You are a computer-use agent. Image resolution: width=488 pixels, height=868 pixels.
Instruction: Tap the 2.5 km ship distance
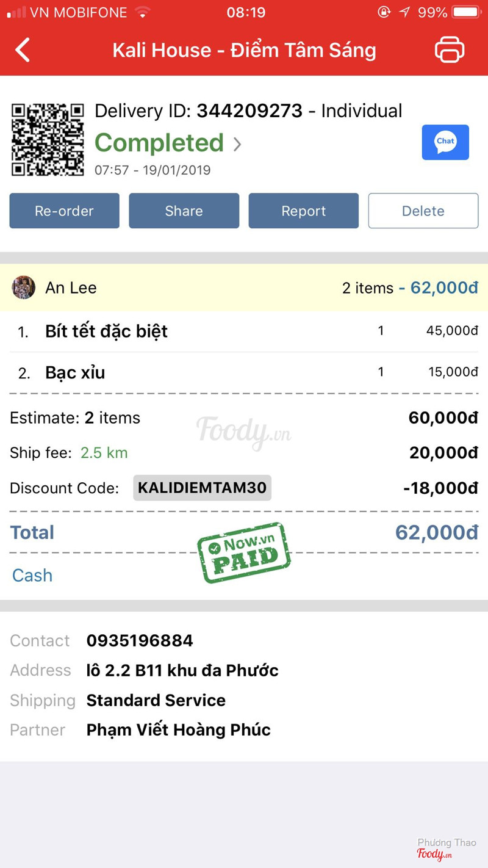[x=104, y=453]
